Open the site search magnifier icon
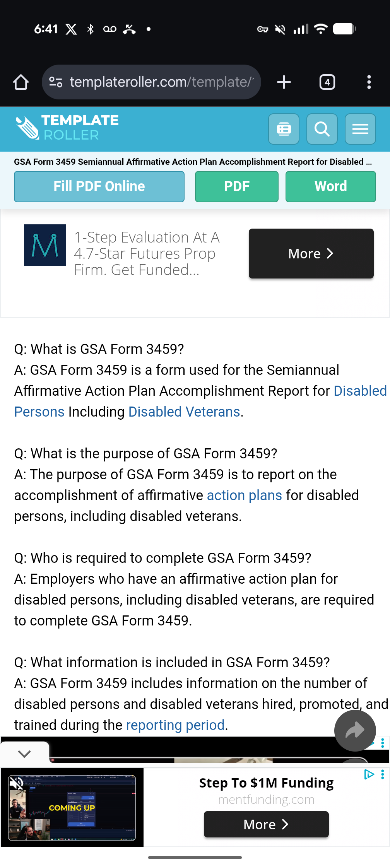This screenshot has width=390, height=868. pyautogui.click(x=322, y=129)
